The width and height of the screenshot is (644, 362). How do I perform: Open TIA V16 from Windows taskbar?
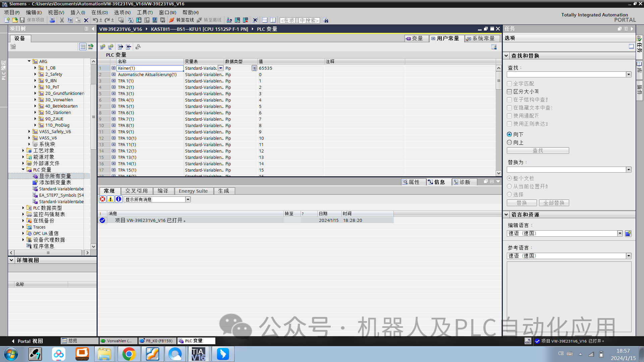[x=198, y=354]
